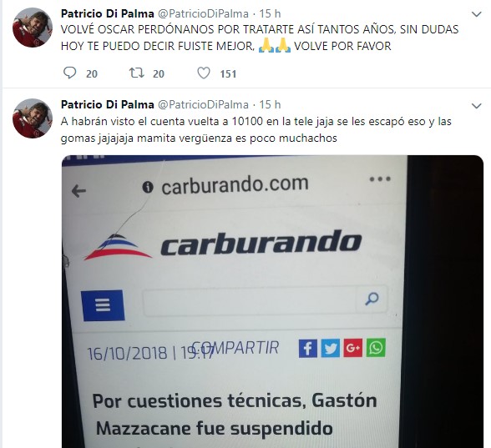Open the @PatricioDiPalma handle in the second tweet
The height and width of the screenshot is (448, 491).
[x=203, y=104]
